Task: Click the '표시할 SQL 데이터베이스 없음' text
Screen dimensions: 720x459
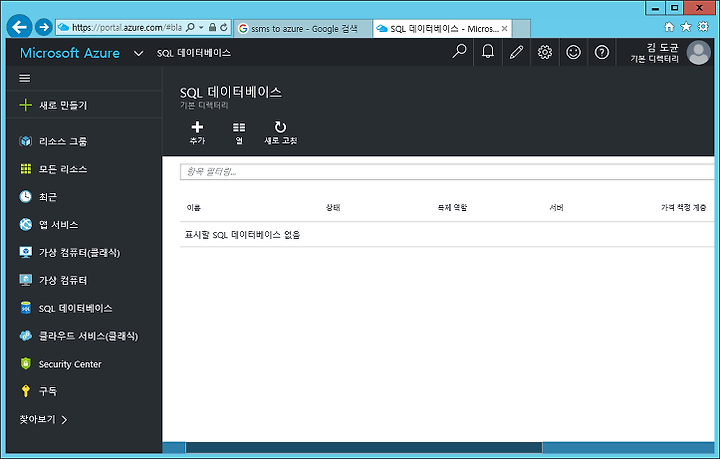Action: [242, 235]
